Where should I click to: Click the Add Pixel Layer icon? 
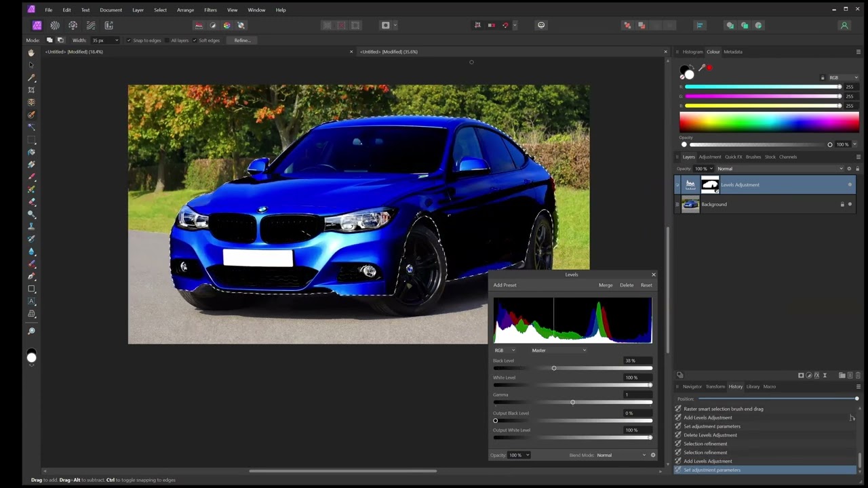[850, 375]
